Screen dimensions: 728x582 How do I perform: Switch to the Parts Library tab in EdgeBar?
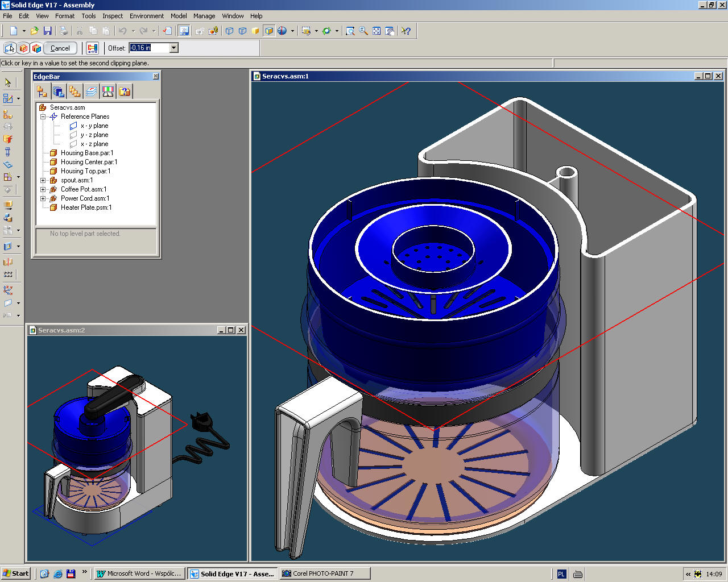[58, 91]
